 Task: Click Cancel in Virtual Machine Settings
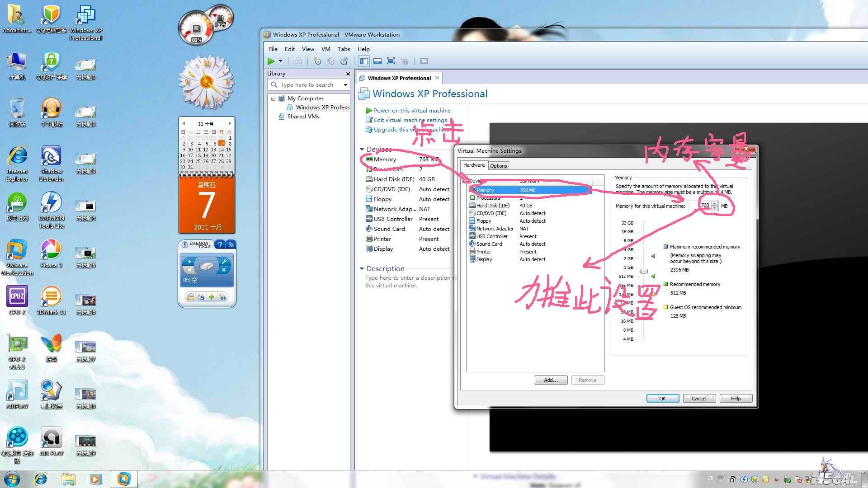coord(698,399)
